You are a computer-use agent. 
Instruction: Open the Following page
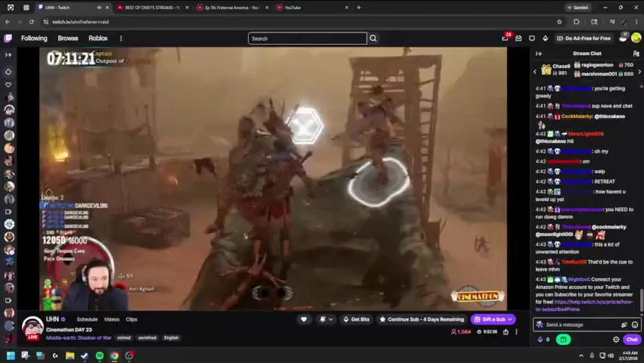(x=34, y=38)
